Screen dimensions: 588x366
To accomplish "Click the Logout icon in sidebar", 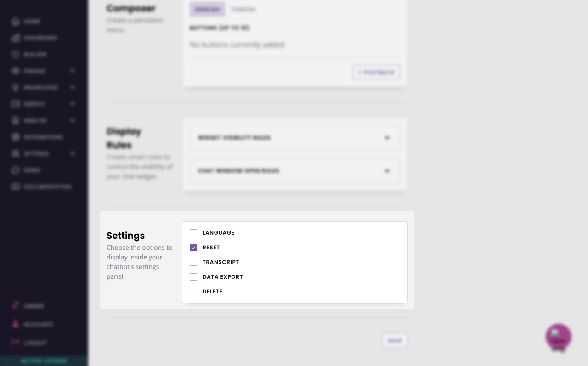I will (16, 343).
